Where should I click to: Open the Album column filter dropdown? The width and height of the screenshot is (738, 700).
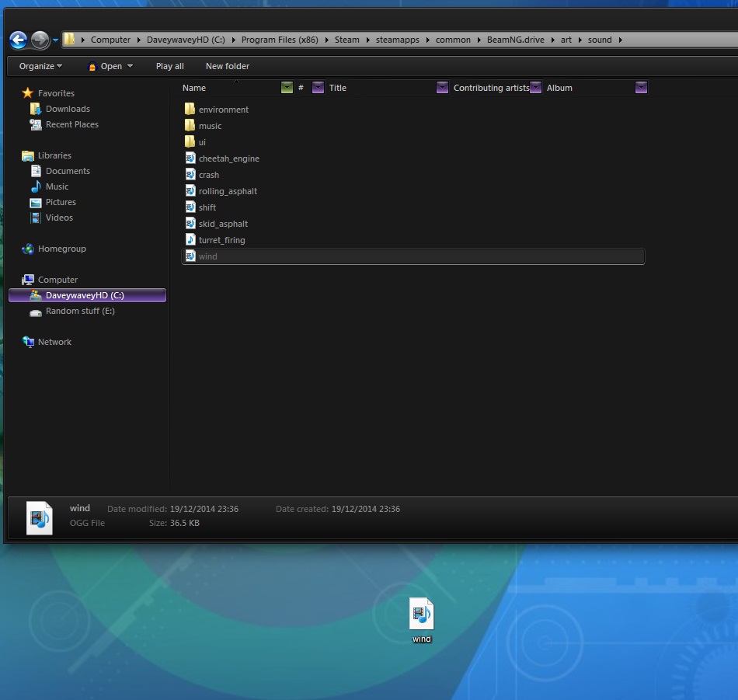(x=641, y=88)
